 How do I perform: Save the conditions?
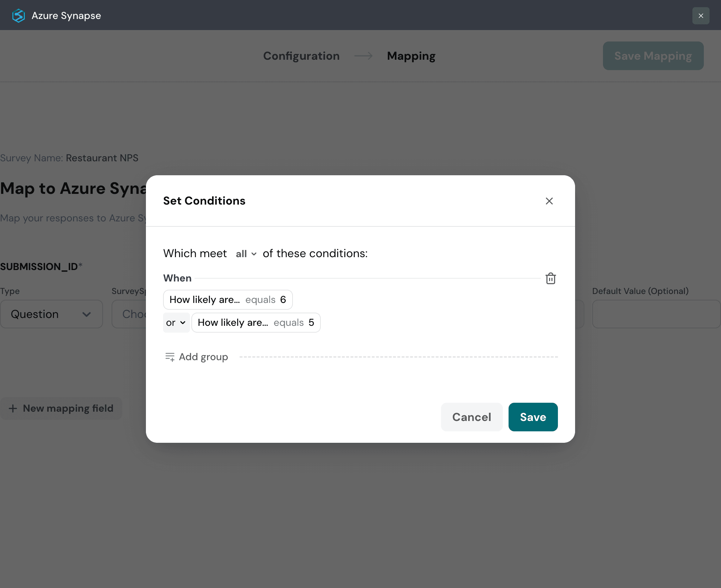533,417
